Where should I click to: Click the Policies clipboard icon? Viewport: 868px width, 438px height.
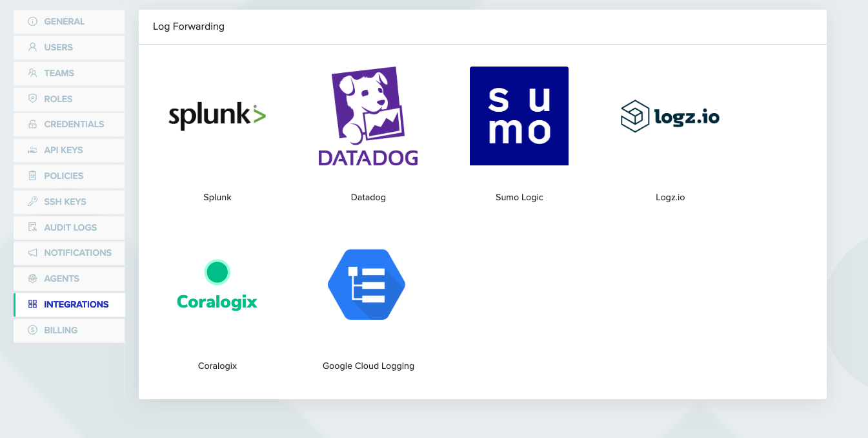32,176
